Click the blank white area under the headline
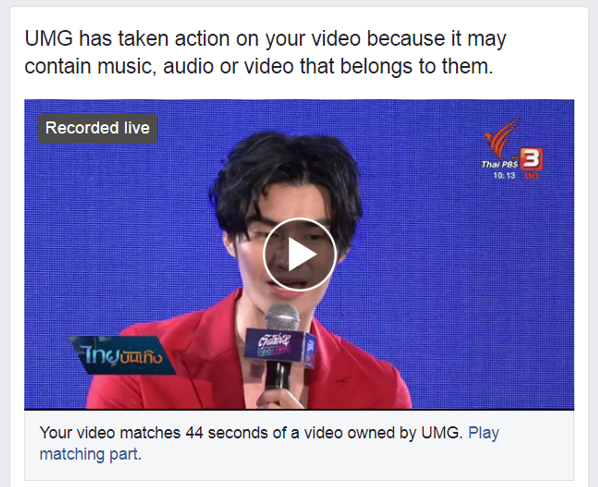Image resolution: width=598 pixels, height=487 pixels. (x=299, y=88)
